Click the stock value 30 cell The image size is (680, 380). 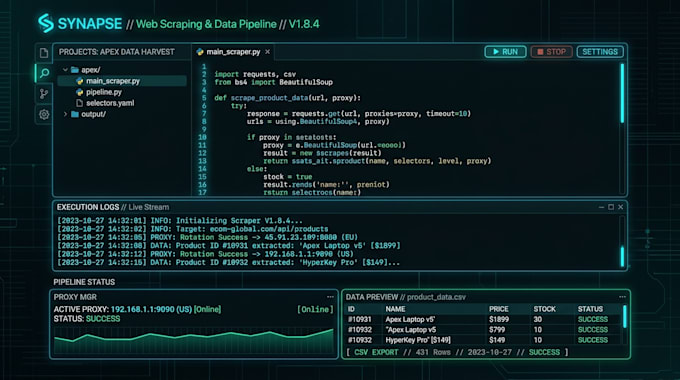click(538, 319)
